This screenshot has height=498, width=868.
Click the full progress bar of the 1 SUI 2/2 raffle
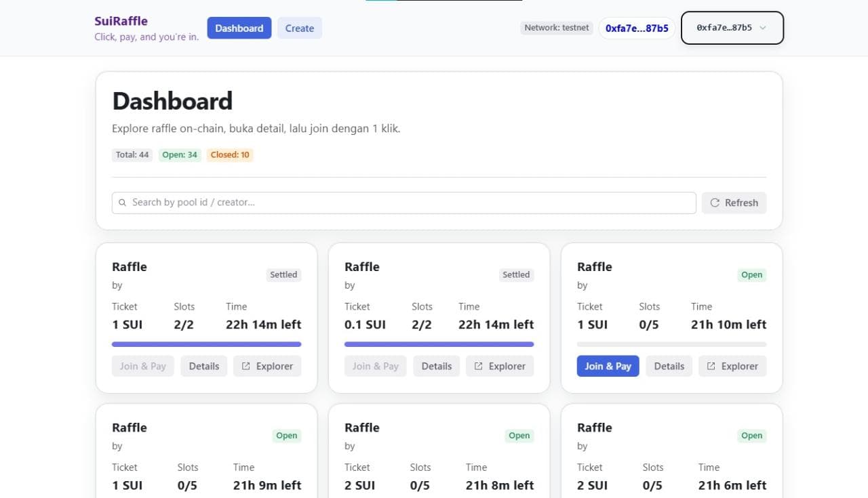pyautogui.click(x=207, y=344)
